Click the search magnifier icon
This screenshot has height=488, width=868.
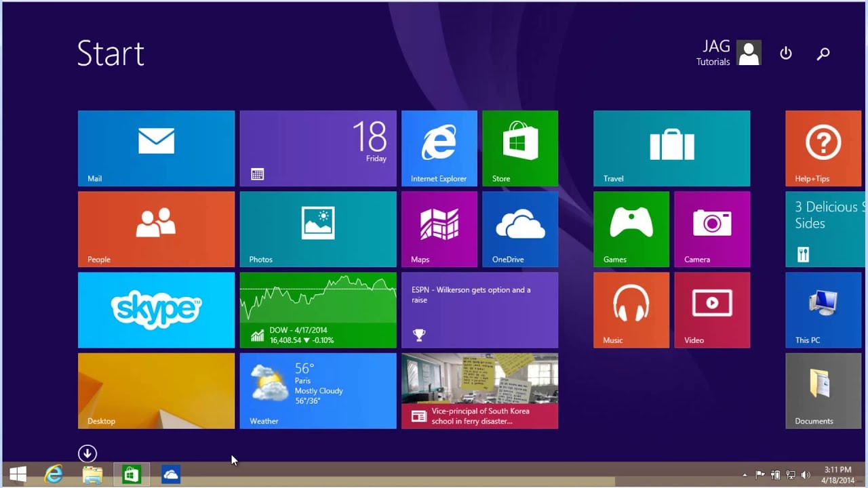coord(823,54)
